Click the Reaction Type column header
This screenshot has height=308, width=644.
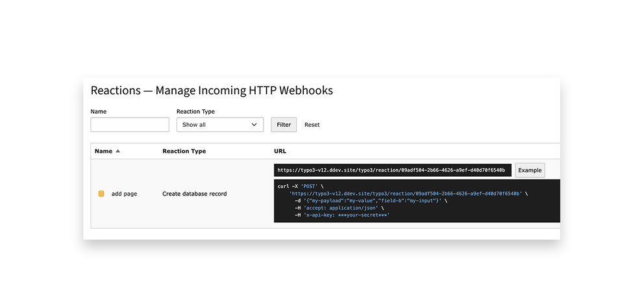pyautogui.click(x=184, y=151)
